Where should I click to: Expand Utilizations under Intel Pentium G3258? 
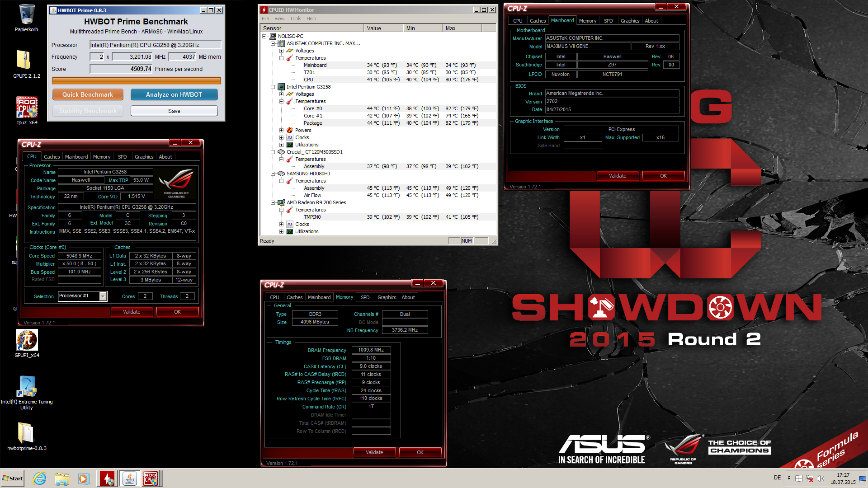click(x=282, y=145)
